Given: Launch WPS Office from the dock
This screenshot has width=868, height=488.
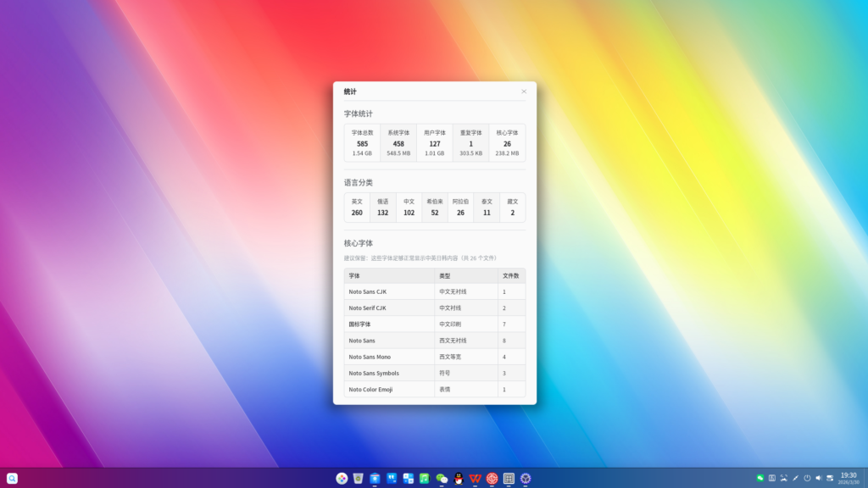Looking at the screenshot, I should (475, 479).
